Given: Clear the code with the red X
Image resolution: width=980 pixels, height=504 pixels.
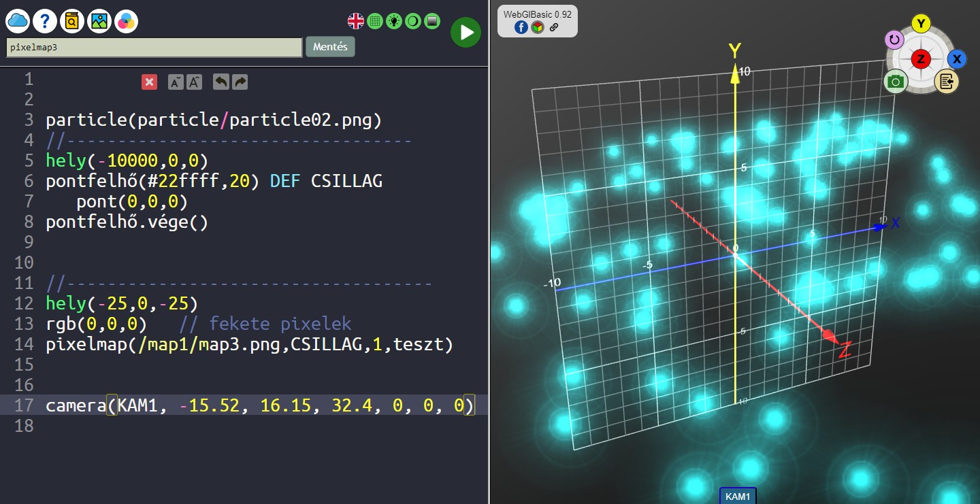Looking at the screenshot, I should point(149,82).
